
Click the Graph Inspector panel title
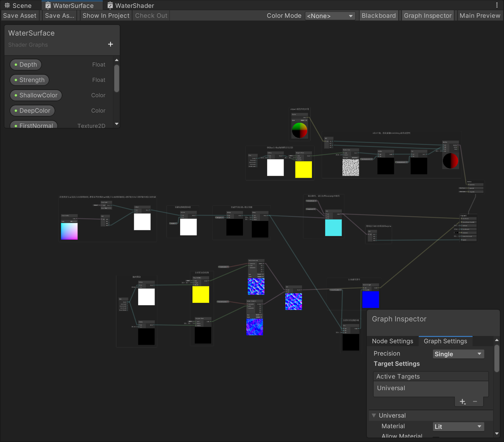399,319
